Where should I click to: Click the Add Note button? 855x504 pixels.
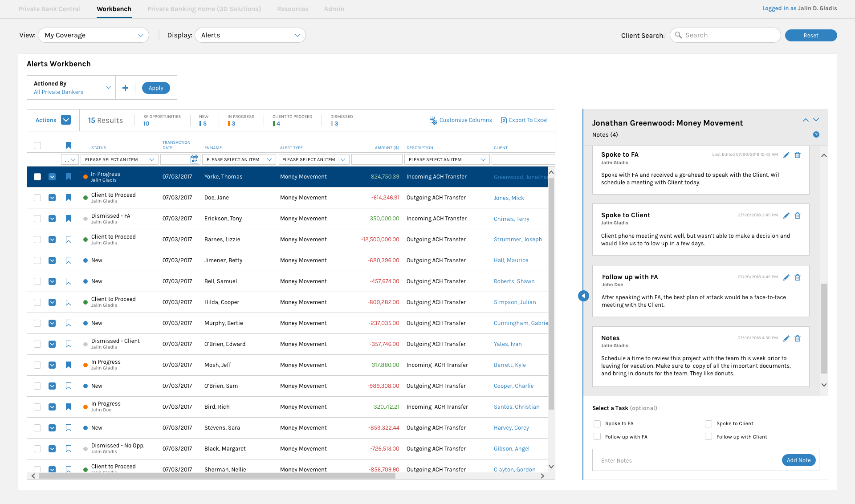point(798,460)
